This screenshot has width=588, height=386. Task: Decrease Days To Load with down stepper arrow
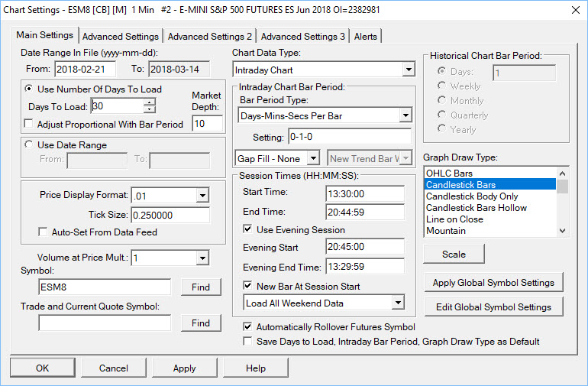tap(149, 109)
